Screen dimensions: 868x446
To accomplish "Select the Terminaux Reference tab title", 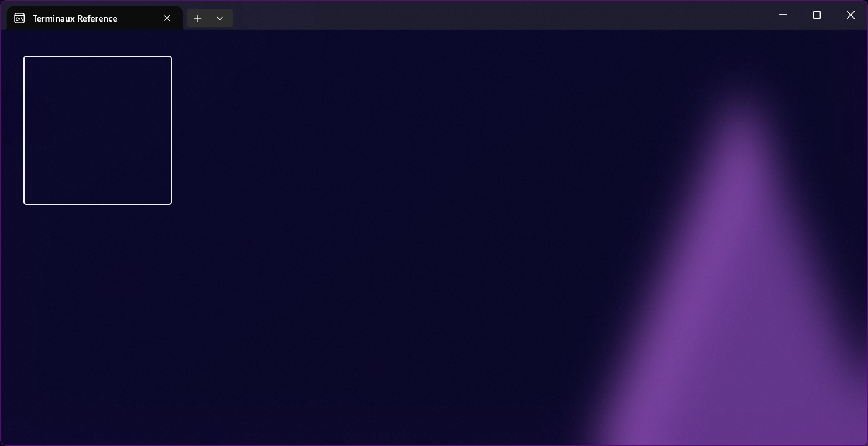I will pyautogui.click(x=75, y=19).
